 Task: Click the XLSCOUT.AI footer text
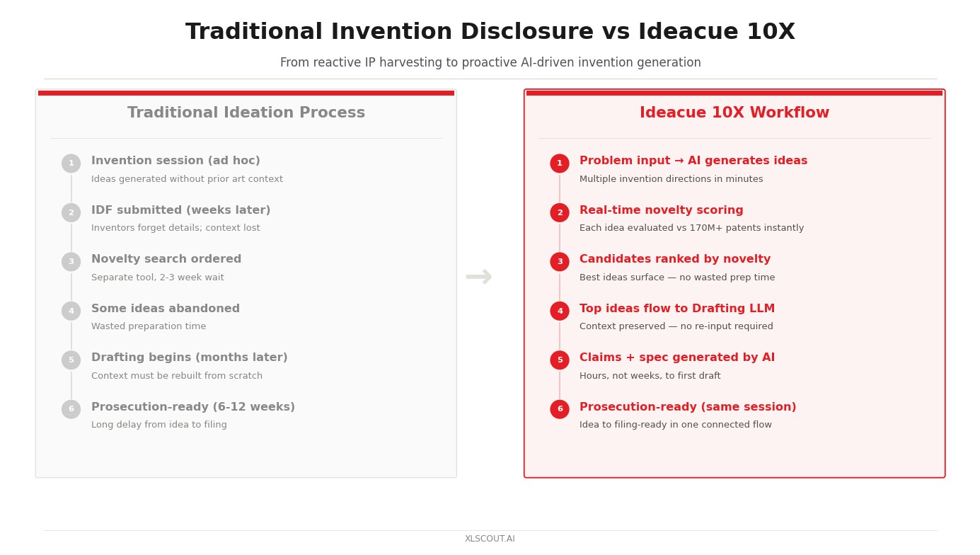pos(490,539)
